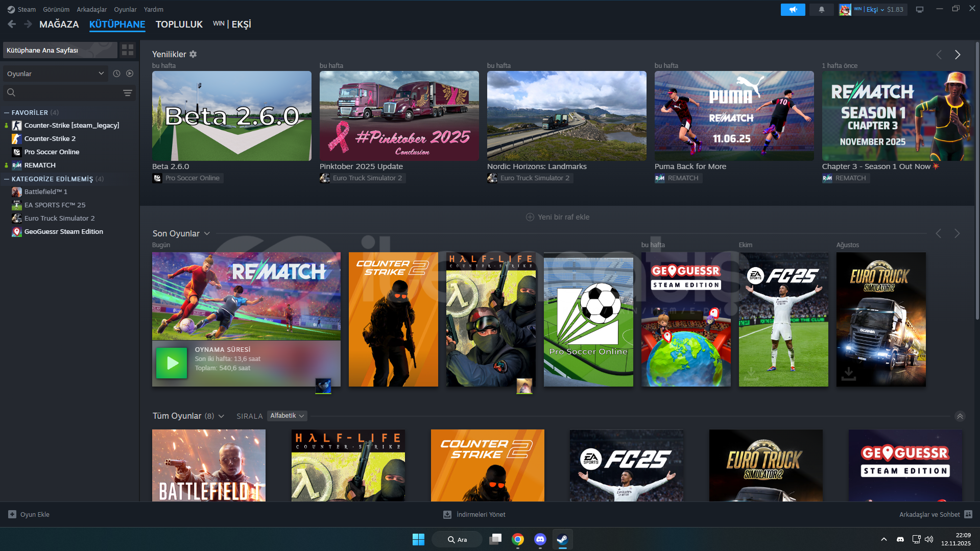Open Pinktober 2025 Update news thumbnail

(x=399, y=116)
